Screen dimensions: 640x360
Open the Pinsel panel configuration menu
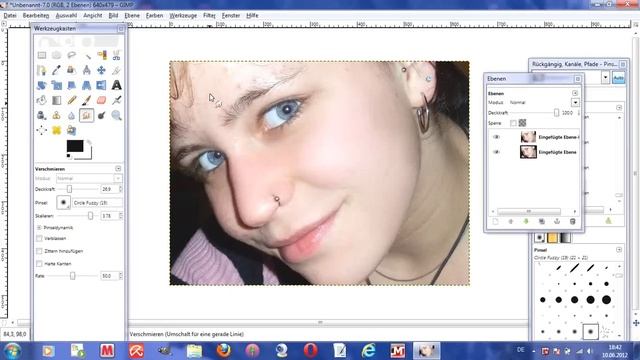click(619, 249)
